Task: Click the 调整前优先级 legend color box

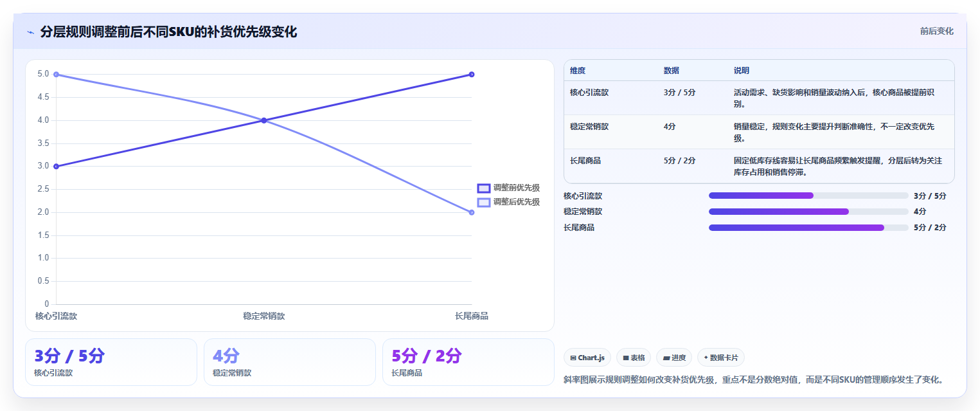Action: click(x=484, y=188)
